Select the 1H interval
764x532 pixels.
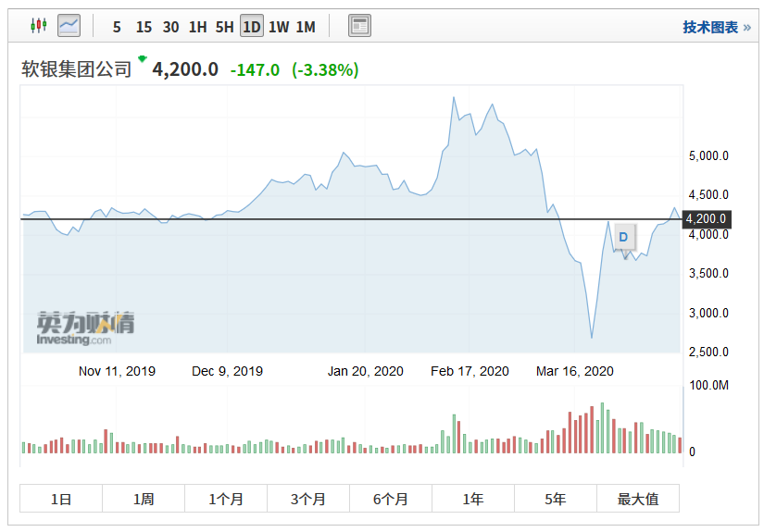[x=197, y=27]
